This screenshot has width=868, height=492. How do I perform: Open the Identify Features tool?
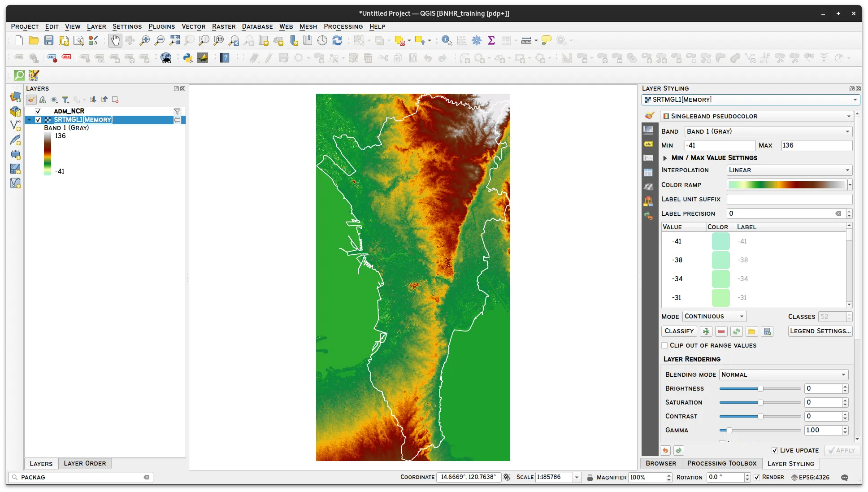446,40
